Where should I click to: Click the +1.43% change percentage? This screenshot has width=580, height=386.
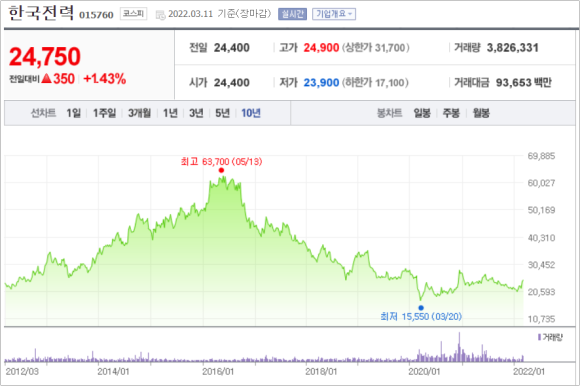(105, 79)
